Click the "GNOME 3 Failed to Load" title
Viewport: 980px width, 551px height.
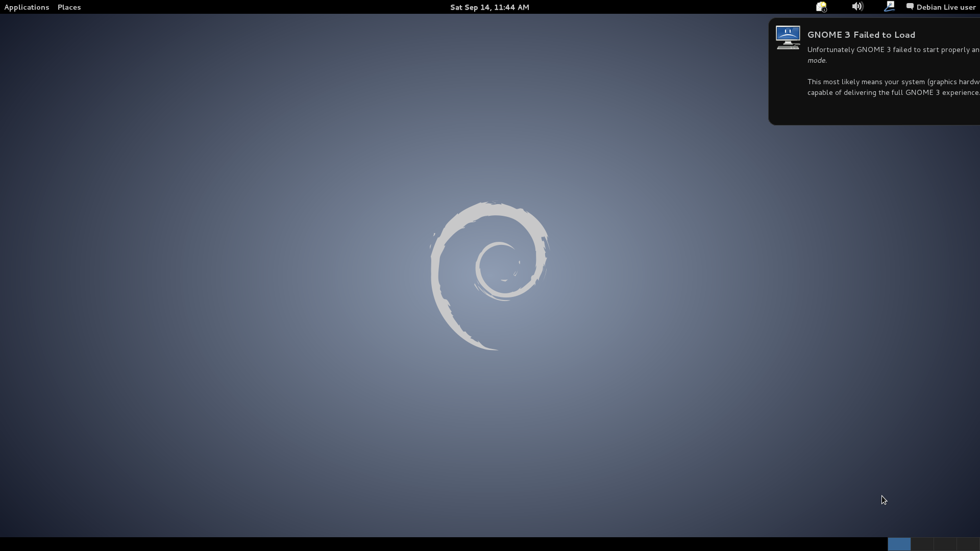point(861,35)
